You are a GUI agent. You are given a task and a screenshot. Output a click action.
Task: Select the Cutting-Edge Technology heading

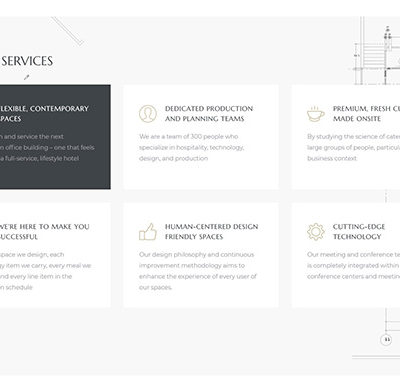(x=359, y=232)
